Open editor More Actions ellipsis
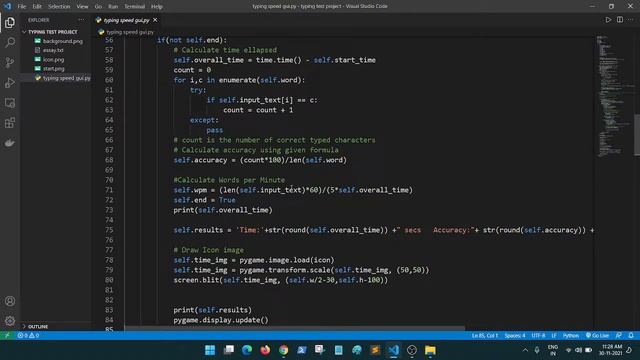 (x=631, y=20)
